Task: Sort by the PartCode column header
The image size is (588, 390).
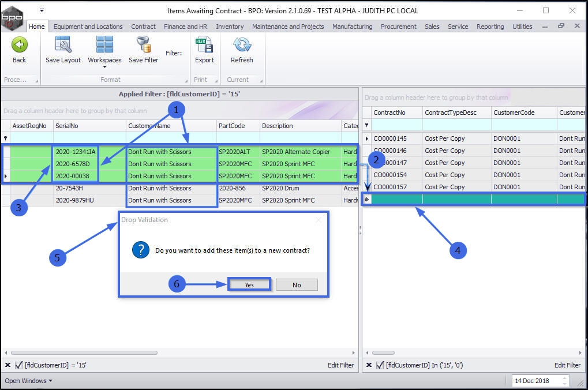Action: (238, 126)
